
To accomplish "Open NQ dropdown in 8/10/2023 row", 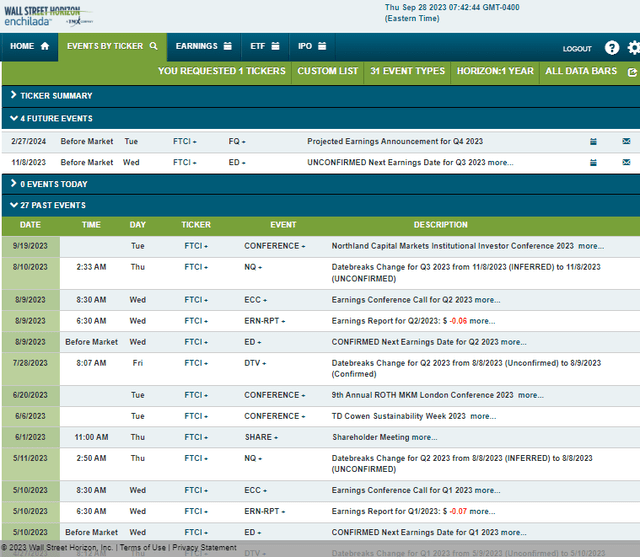I will (x=253, y=267).
